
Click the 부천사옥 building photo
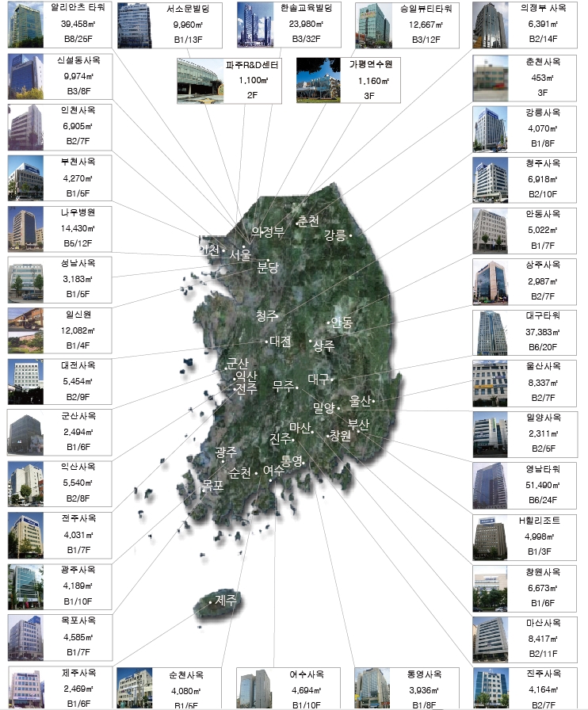click(x=26, y=178)
